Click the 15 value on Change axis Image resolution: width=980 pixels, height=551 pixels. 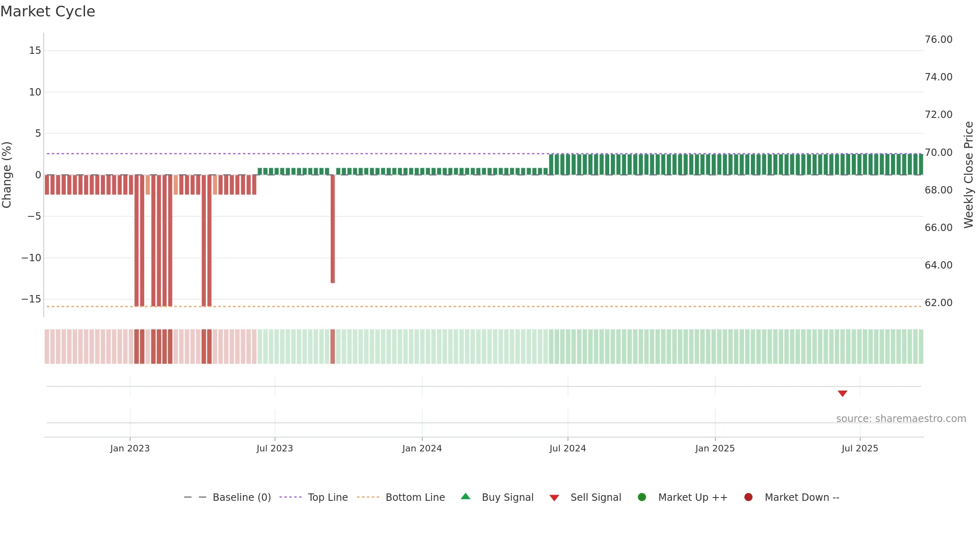[35, 51]
